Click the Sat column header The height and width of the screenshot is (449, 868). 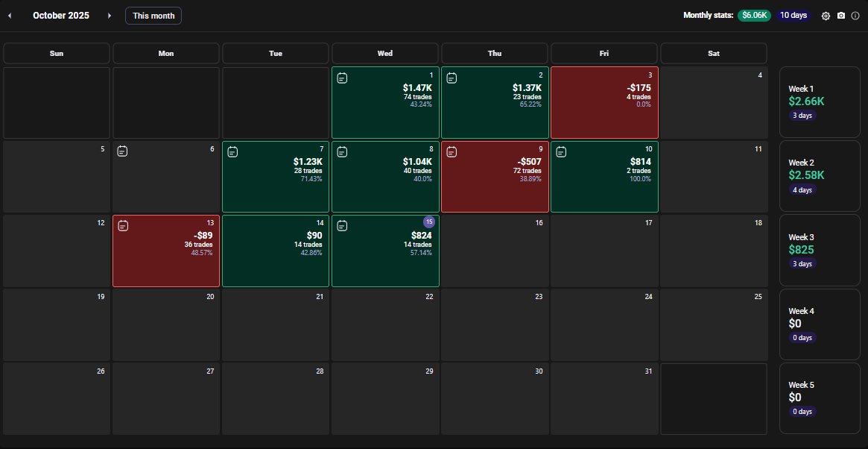click(714, 53)
